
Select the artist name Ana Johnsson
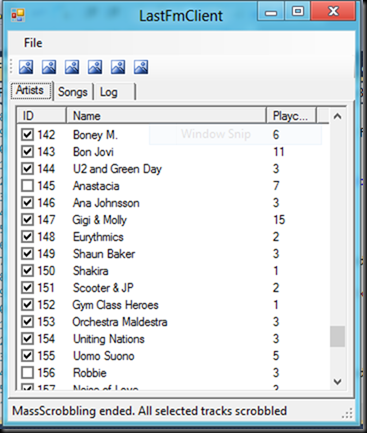pos(106,203)
